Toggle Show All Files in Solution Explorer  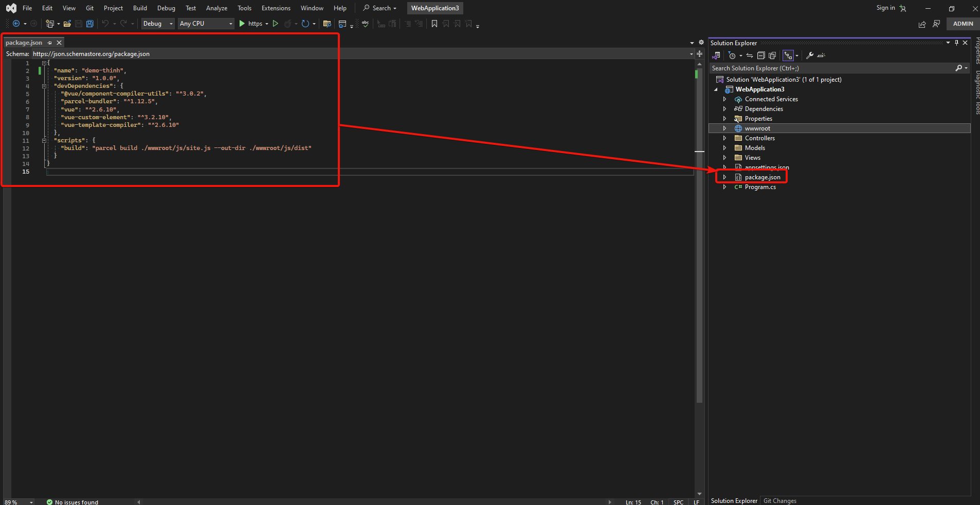coord(772,55)
